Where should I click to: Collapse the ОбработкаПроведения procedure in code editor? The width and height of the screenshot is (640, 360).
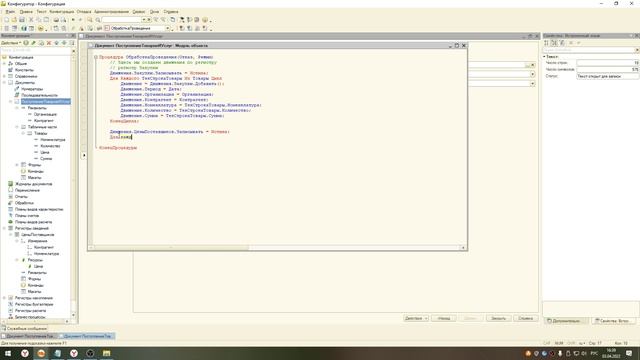click(x=96, y=57)
